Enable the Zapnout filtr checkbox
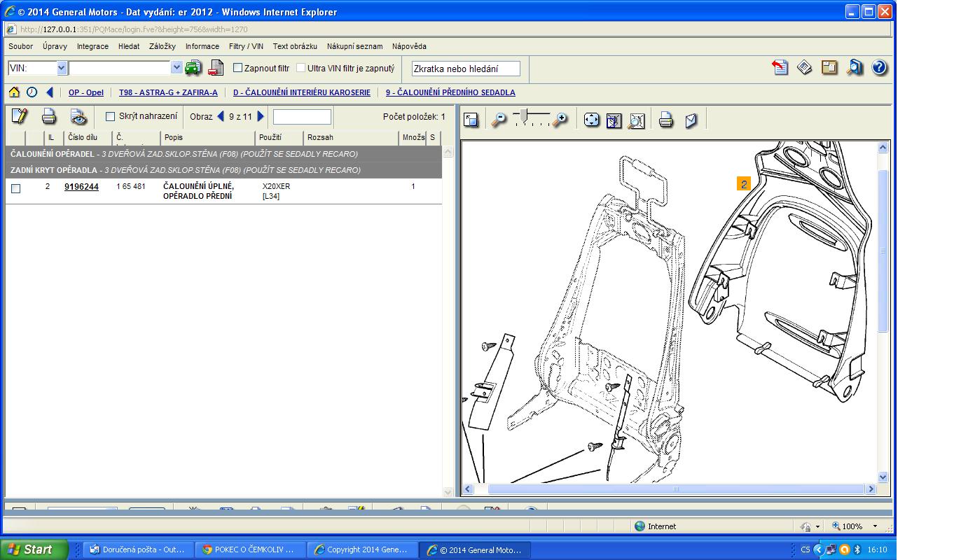961x560 pixels. tap(237, 68)
